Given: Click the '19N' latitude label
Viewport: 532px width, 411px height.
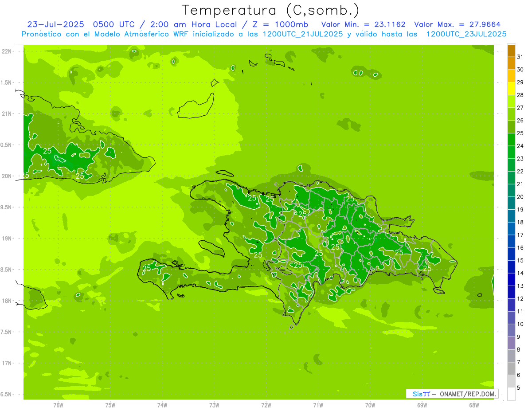Looking at the screenshot, I should 7,238.
